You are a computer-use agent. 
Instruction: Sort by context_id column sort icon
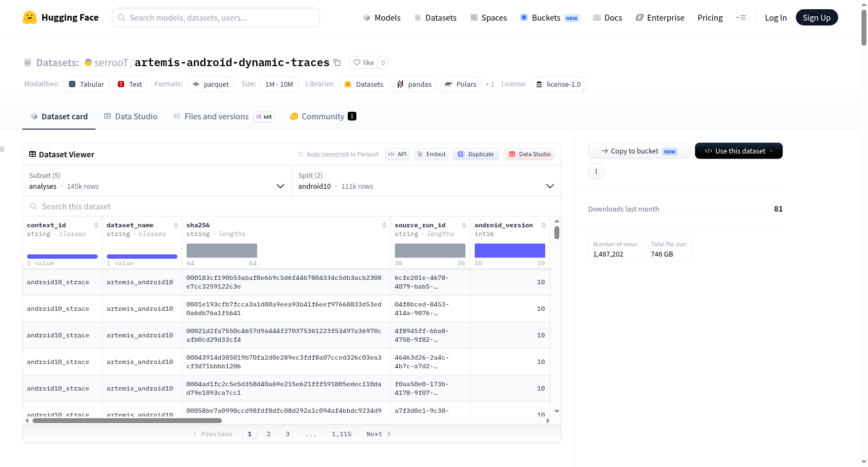point(96,225)
